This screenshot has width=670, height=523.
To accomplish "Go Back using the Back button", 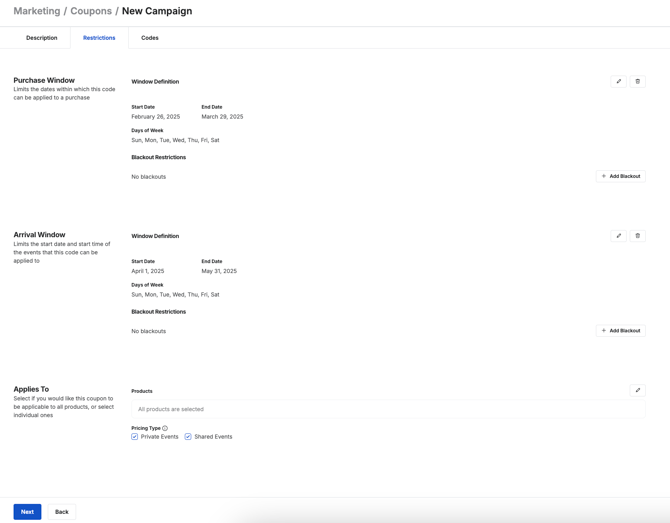I will pos(62,512).
